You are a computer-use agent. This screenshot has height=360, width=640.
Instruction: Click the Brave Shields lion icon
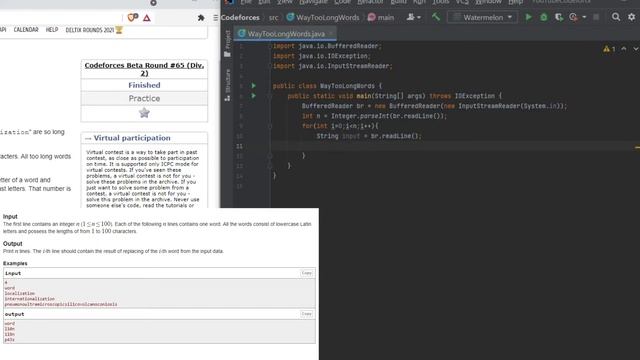tap(132, 18)
